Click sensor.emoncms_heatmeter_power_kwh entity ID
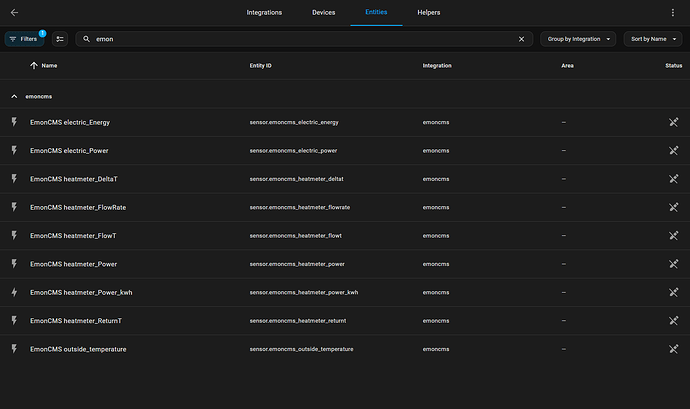 click(x=304, y=292)
